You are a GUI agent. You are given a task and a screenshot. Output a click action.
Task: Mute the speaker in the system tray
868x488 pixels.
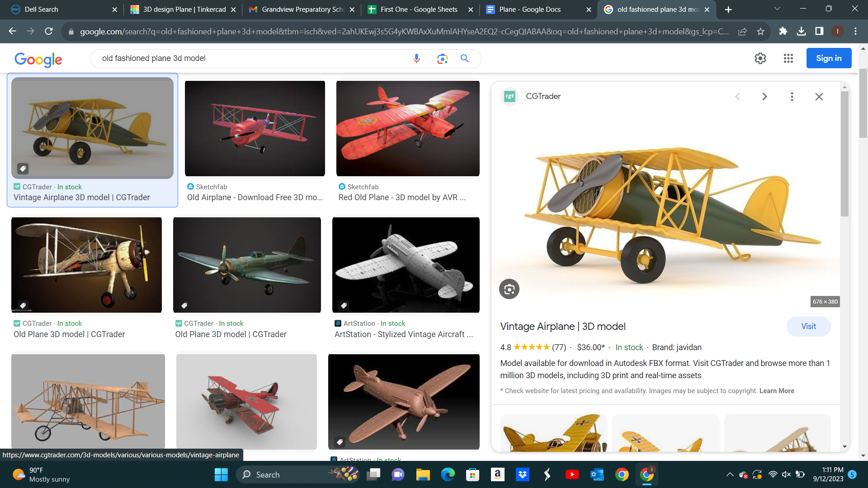click(786, 474)
